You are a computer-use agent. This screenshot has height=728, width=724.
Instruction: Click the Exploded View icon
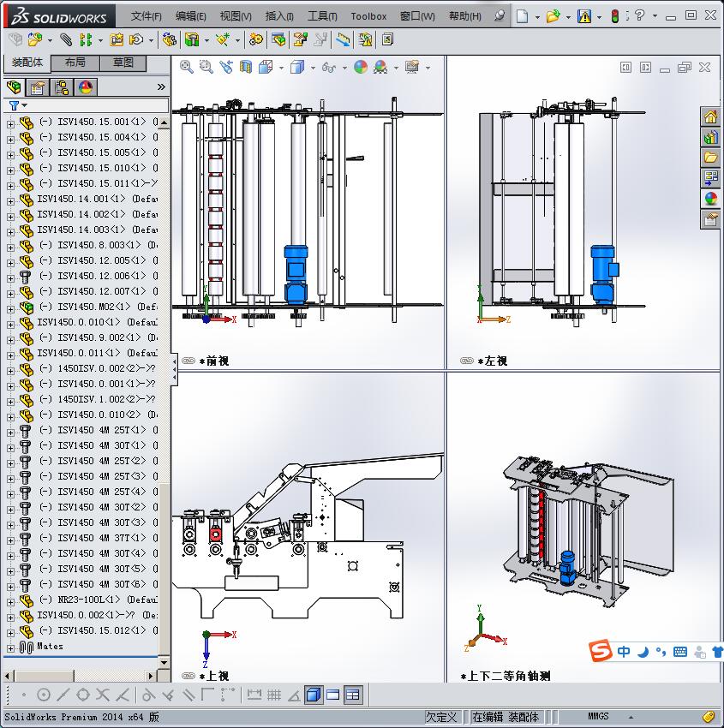[x=300, y=40]
